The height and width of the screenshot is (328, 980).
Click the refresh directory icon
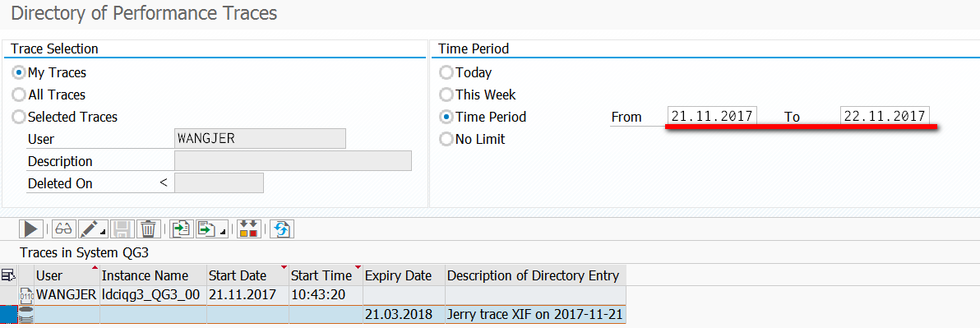282,229
